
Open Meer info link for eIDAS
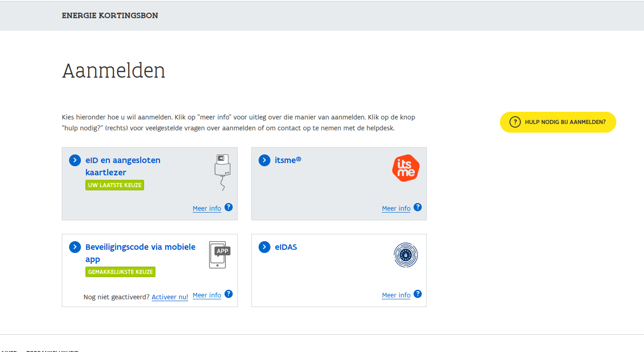pyautogui.click(x=396, y=295)
